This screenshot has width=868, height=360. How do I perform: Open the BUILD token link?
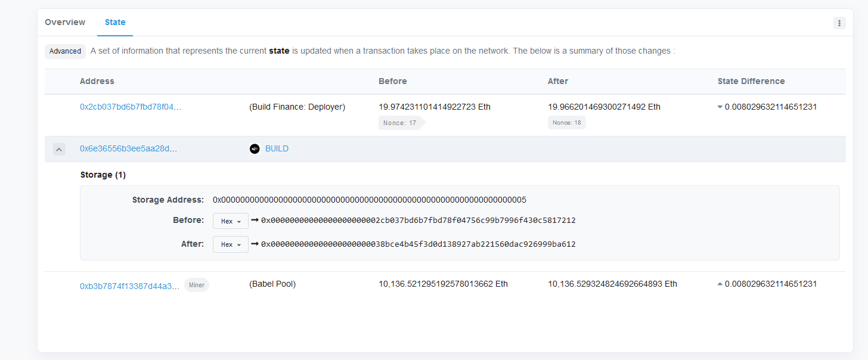tap(277, 149)
